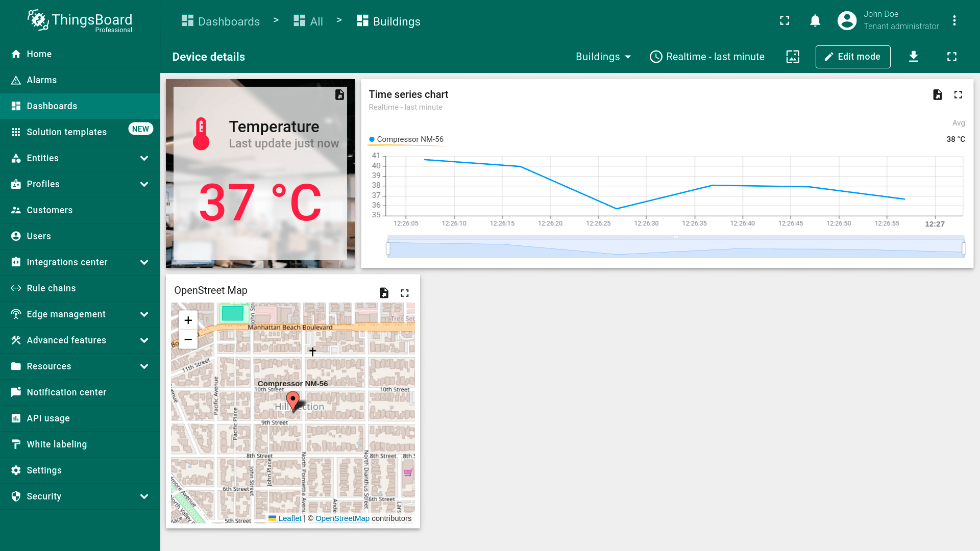The image size is (980, 551).
Task: Toggle top-bar fullscreen mode
Action: coord(785,21)
